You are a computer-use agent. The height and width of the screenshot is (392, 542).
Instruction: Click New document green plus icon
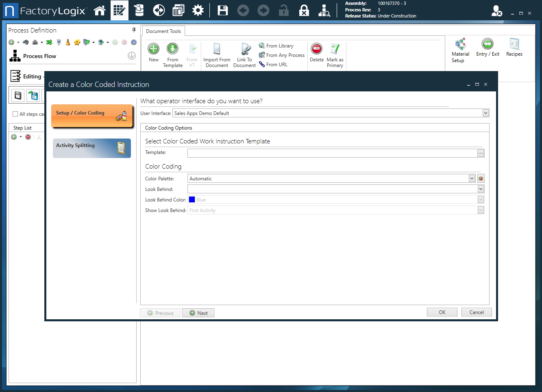tap(153, 49)
